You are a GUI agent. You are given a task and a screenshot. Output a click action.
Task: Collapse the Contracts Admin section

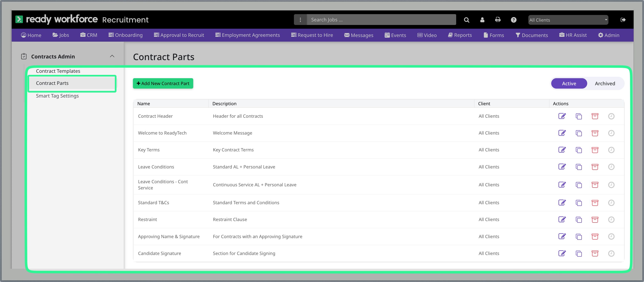112,56
